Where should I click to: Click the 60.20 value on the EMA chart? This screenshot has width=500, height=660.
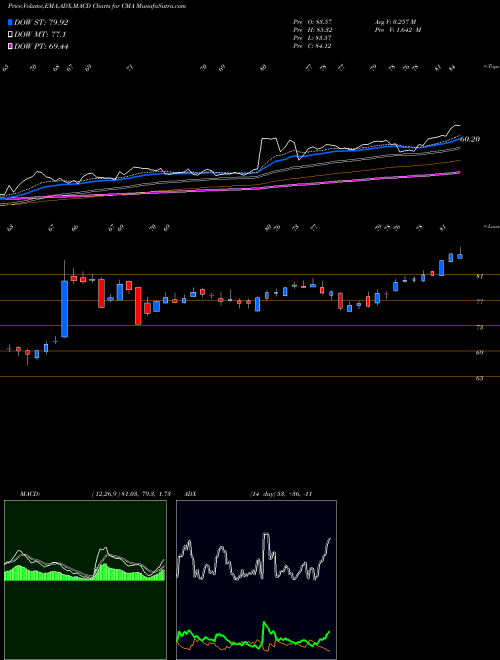(x=471, y=139)
